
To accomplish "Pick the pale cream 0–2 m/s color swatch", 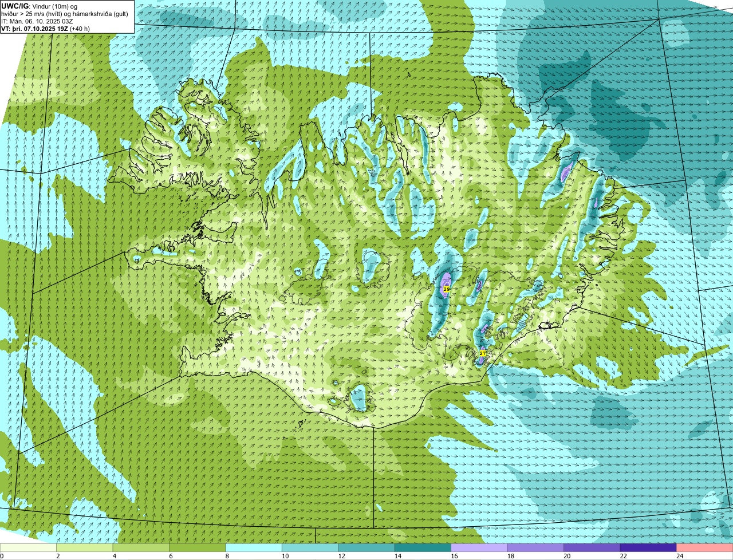I will 29,548.
